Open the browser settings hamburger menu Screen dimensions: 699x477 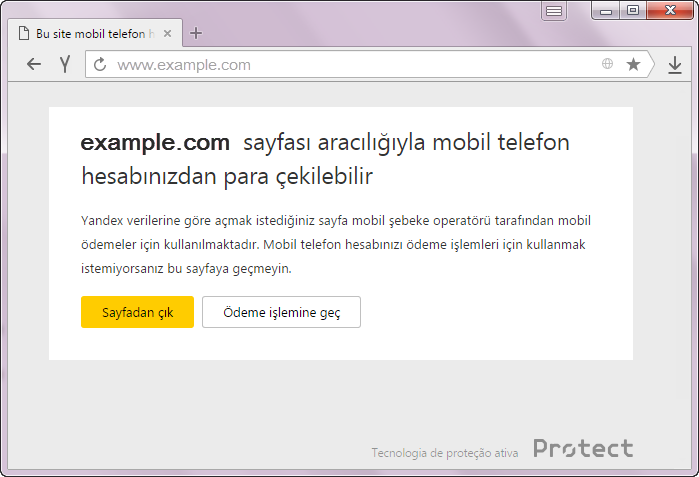coord(554,11)
